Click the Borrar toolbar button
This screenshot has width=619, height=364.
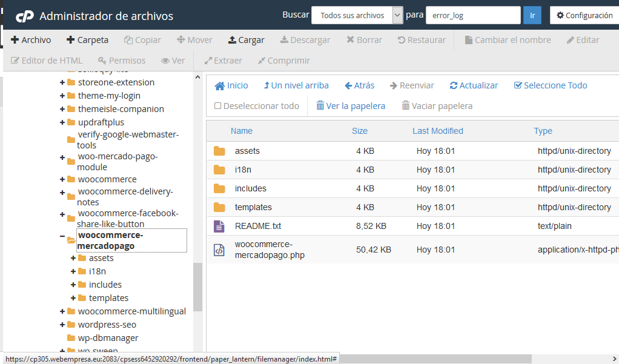364,40
